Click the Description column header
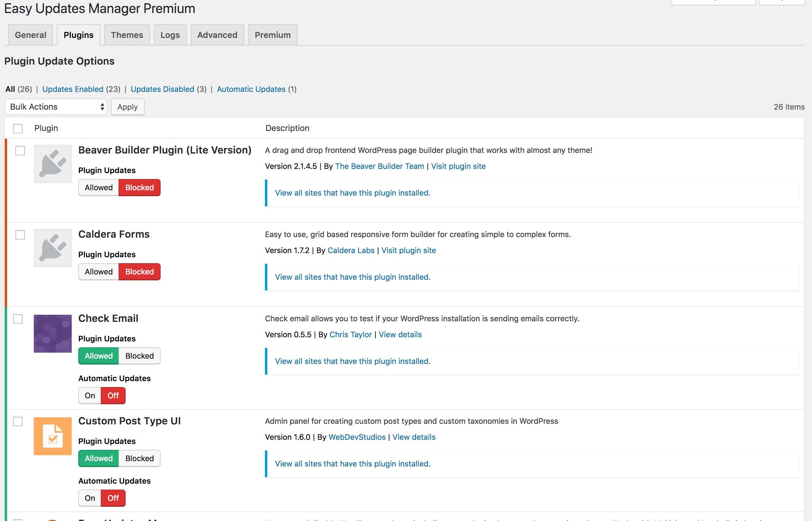 287,128
